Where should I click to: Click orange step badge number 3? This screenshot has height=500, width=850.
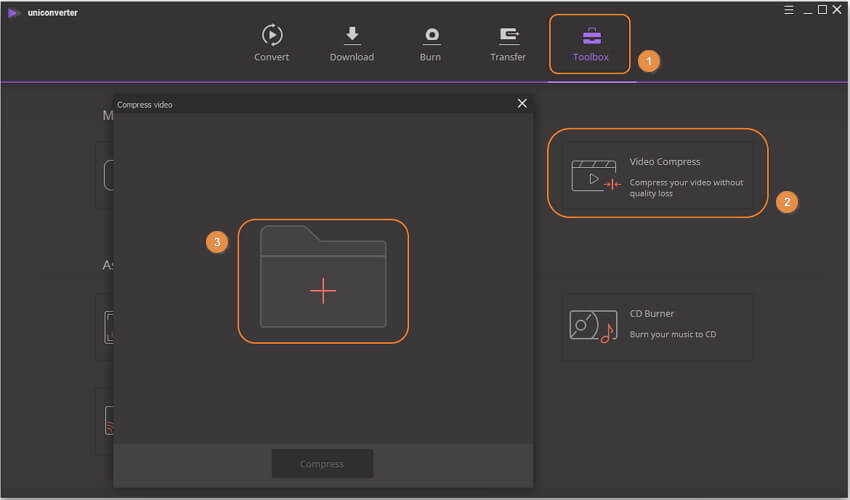217,242
